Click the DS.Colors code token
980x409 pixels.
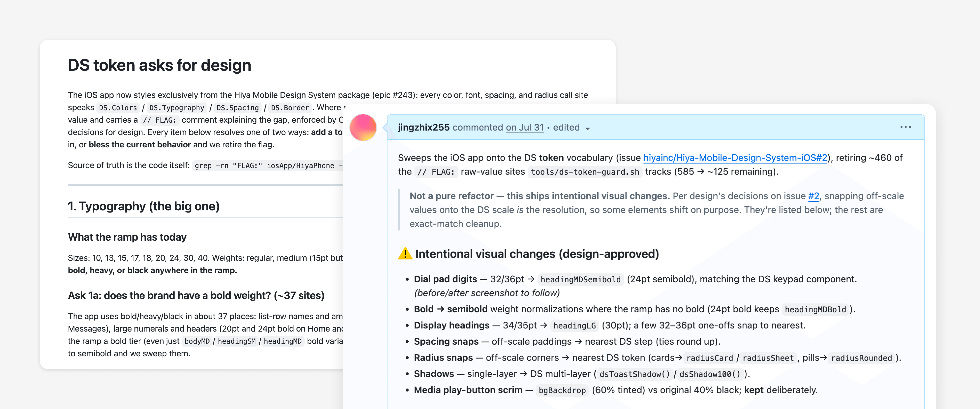point(118,108)
